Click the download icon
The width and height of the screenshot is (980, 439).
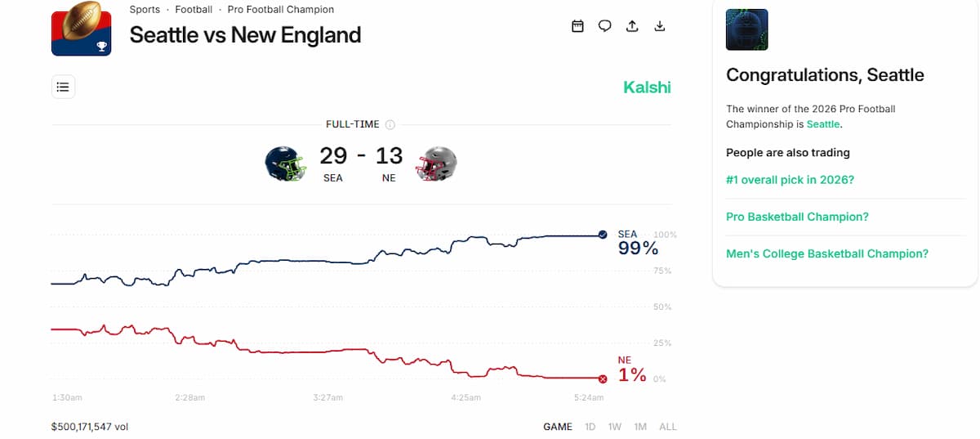pos(660,26)
